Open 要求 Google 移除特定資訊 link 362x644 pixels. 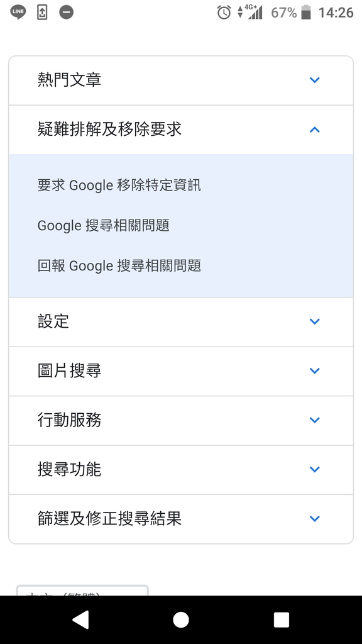[119, 186]
